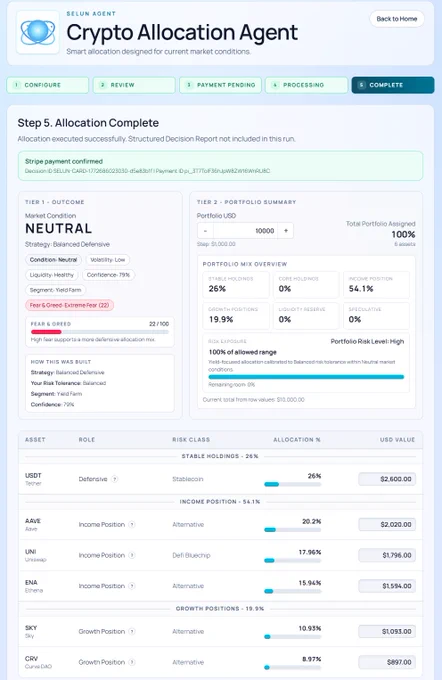Click Portfolio Risk Level: High text
442x680 pixels.
click(367, 342)
